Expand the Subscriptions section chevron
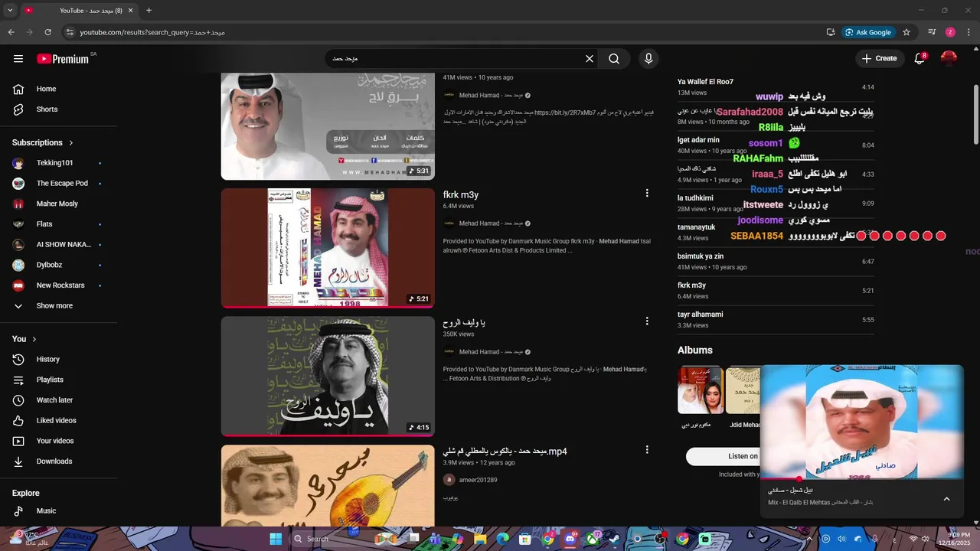The width and height of the screenshot is (980, 551). coord(71,143)
